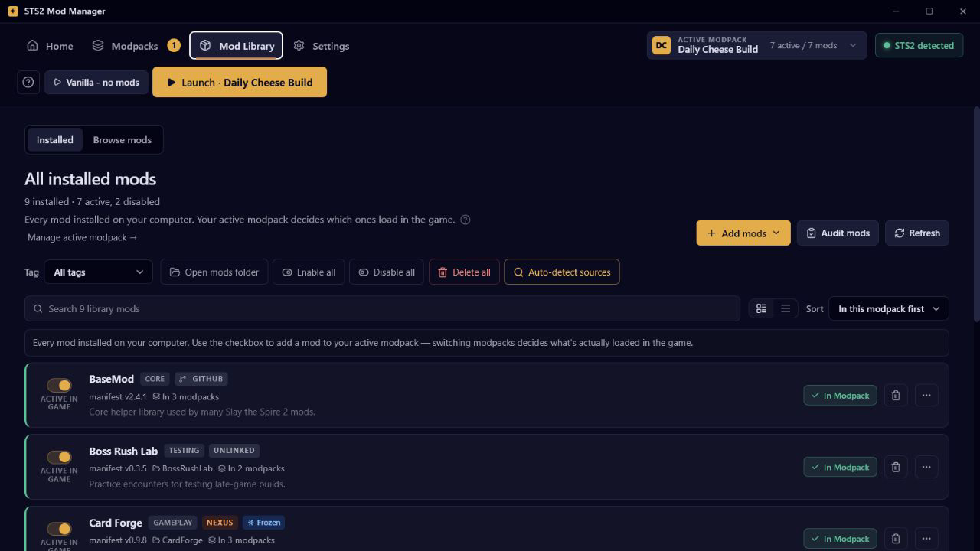Click the Audit mods button
This screenshot has width=980, height=551.
tap(838, 233)
